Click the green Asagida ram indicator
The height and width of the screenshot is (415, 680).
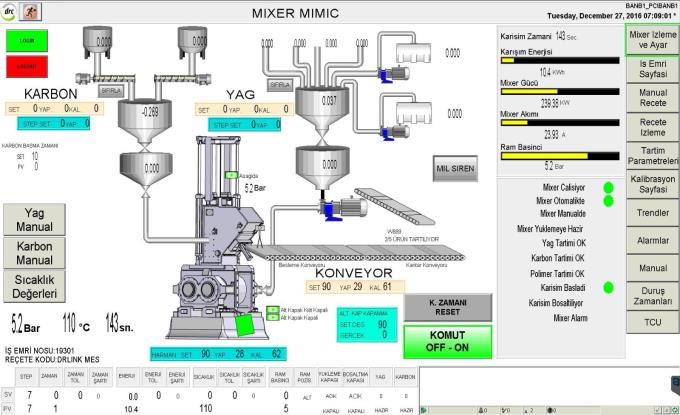232,175
